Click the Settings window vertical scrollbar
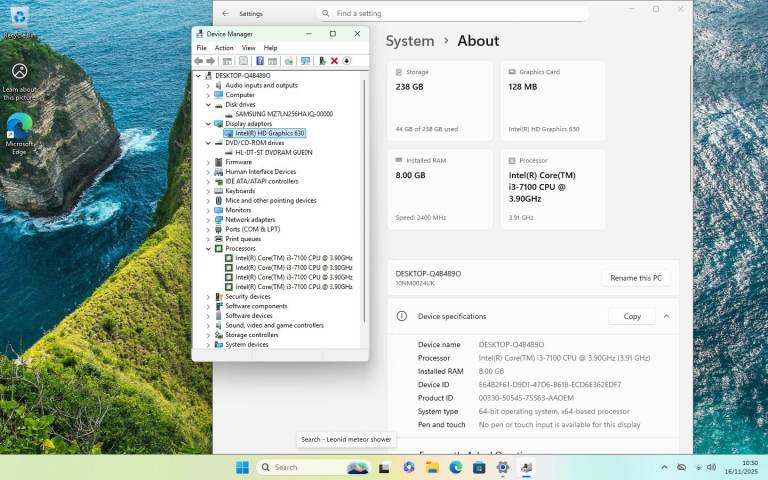The height and width of the screenshot is (480, 768). pos(691,128)
